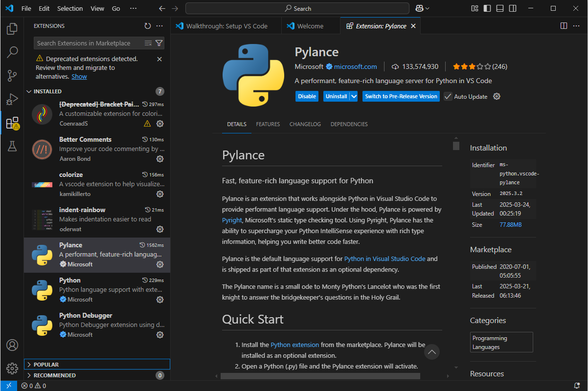The height and width of the screenshot is (391, 588).
Task: Open the Accounts icon in activity bar
Action: pyautogui.click(x=12, y=345)
